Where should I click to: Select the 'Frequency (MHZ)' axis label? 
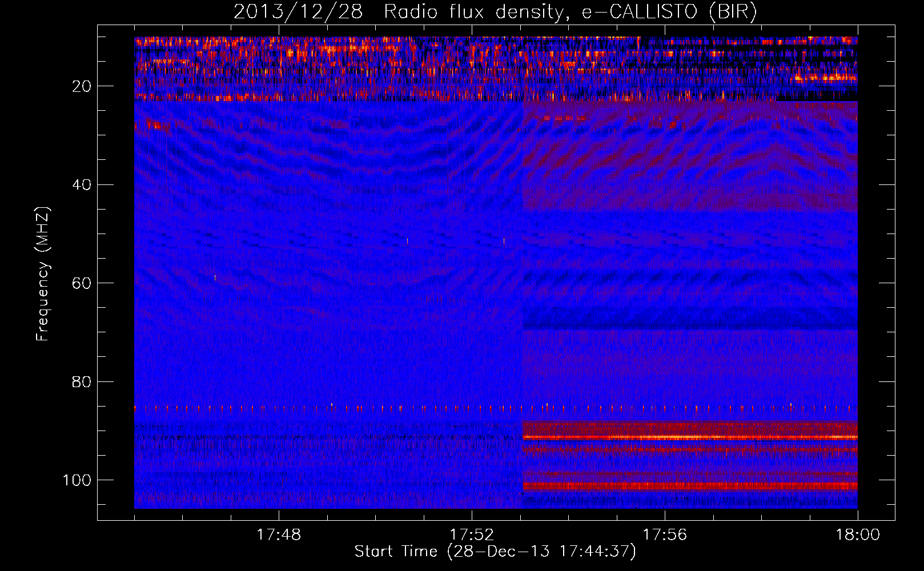click(x=43, y=274)
